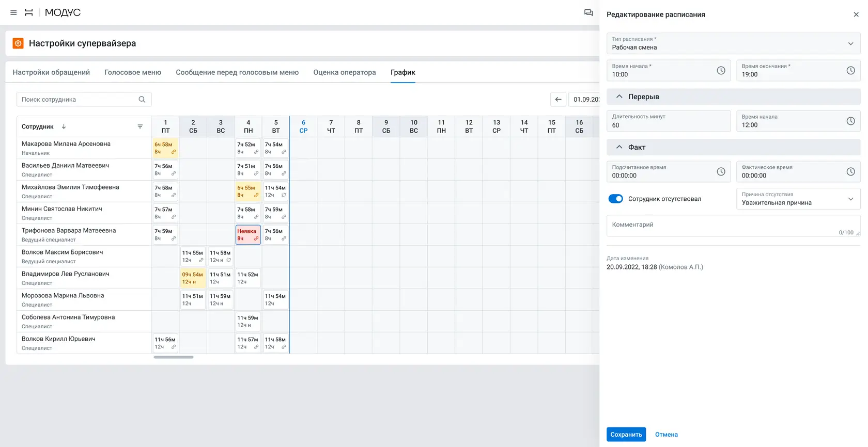
Task: Switch to the Оценка оператора tab
Action: (345, 72)
